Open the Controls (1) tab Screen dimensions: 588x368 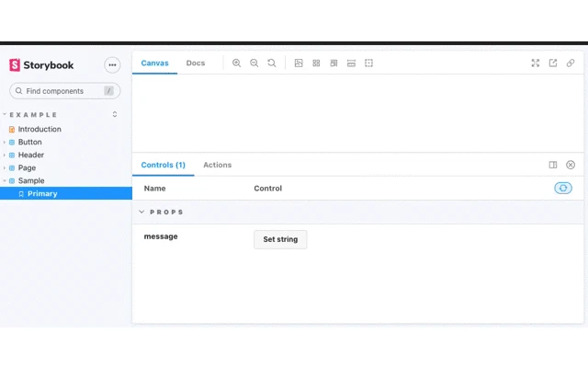point(164,165)
